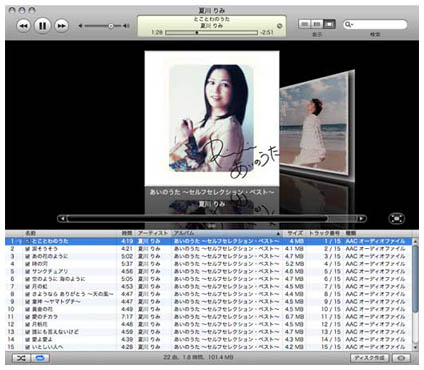Viewport: 424px width, 370px height.
Task: Click the arrow in the now-playing display
Action: 279,26
